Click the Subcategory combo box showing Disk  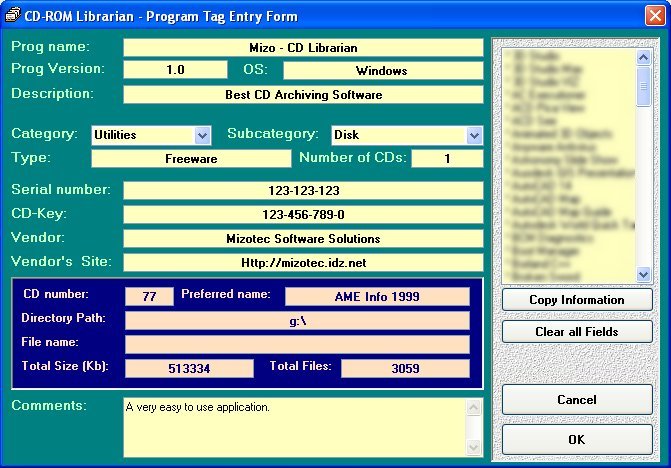point(407,136)
